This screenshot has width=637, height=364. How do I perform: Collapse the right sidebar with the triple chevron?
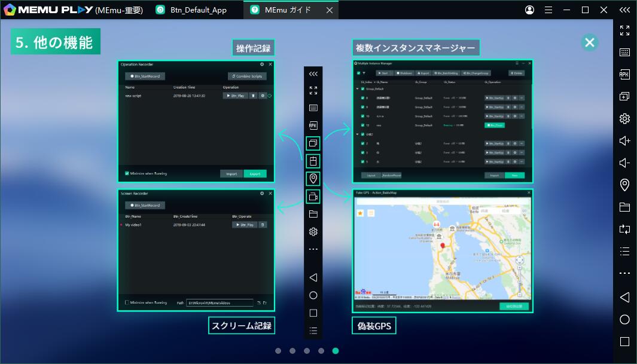pyautogui.click(x=624, y=10)
